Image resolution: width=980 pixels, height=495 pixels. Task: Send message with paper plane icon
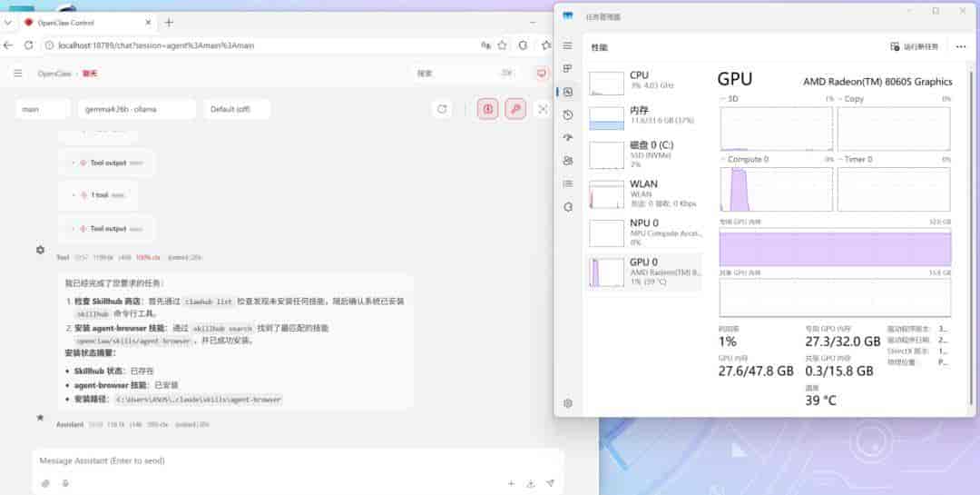550,483
